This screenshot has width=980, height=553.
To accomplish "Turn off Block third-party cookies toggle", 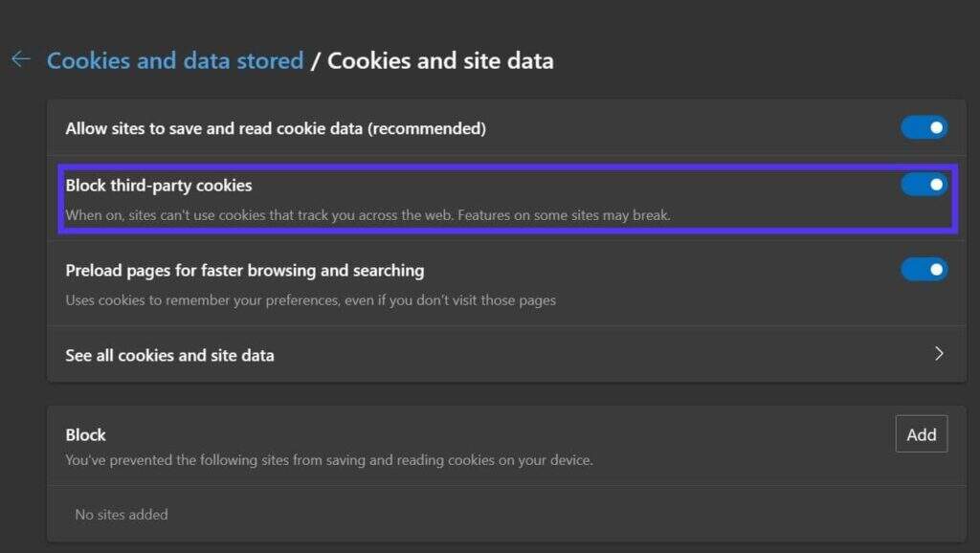I will [x=924, y=185].
